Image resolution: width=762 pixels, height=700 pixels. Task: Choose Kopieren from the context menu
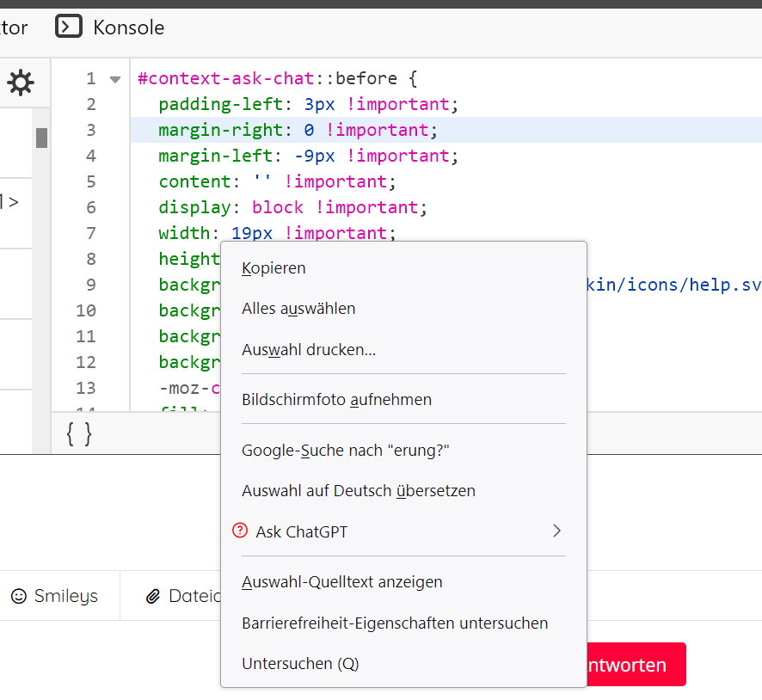tap(273, 268)
